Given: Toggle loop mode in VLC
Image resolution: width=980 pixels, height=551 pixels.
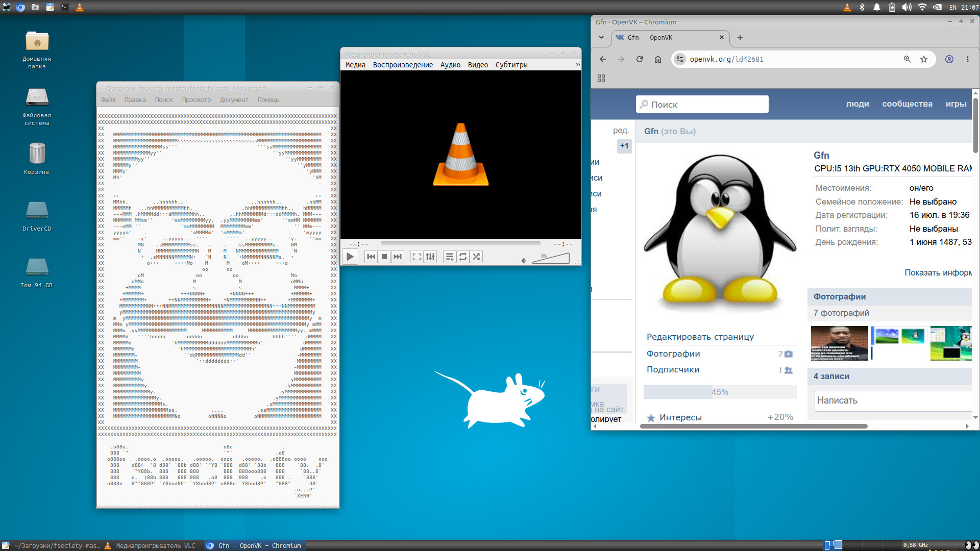Looking at the screenshot, I should click(x=463, y=257).
